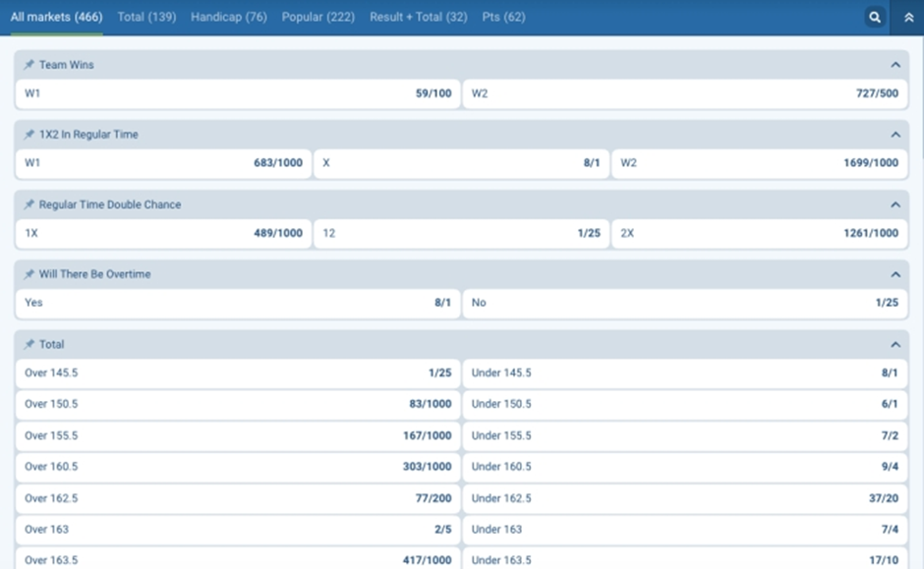Pin the Team Wins market

29,65
